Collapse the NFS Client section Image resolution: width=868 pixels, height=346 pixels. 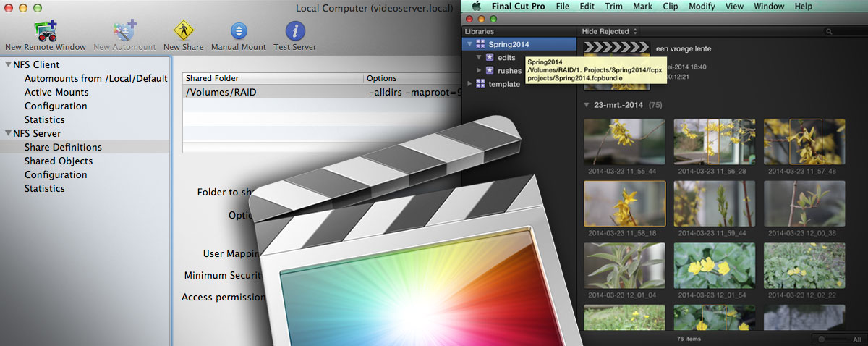[x=7, y=64]
